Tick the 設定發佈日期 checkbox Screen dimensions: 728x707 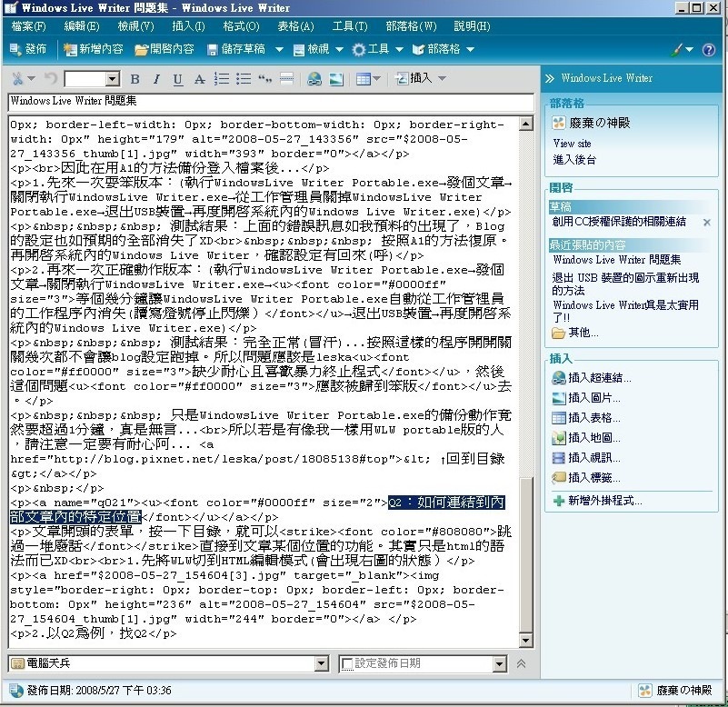(x=346, y=664)
